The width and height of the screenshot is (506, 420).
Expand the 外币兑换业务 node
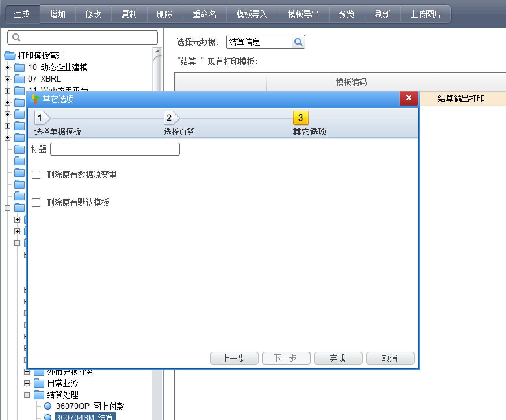27,372
